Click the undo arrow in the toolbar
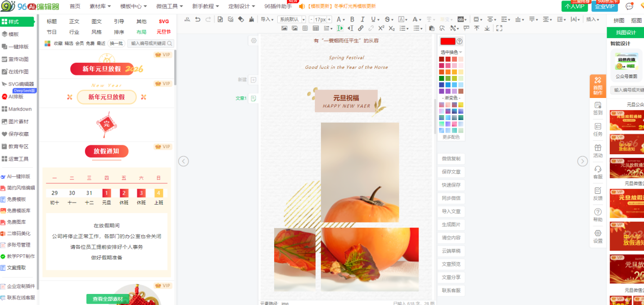This screenshot has width=644, height=305. [198, 20]
